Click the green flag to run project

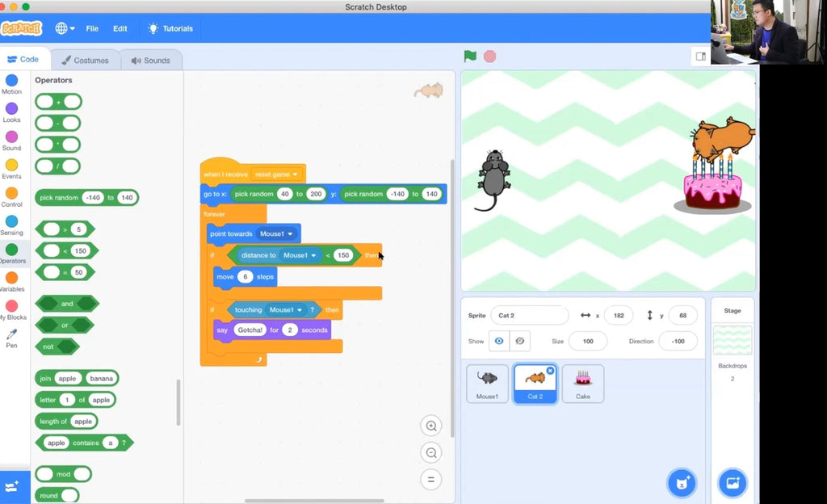469,56
